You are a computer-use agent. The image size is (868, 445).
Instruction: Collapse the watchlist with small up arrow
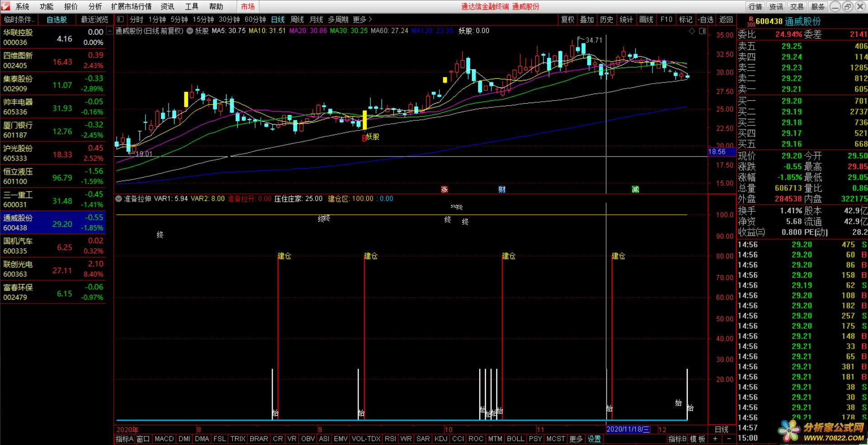(109, 32)
